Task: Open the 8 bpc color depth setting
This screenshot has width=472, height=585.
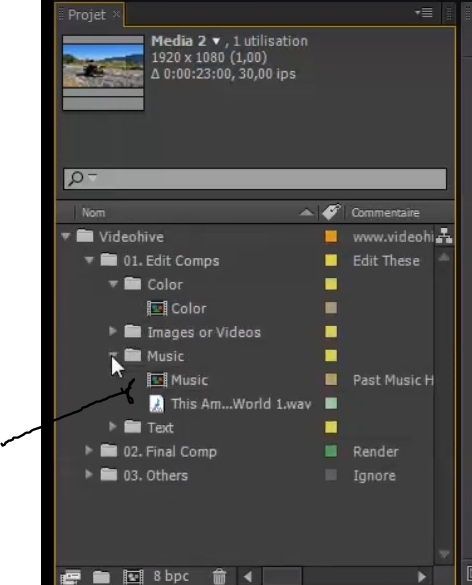Action: point(171,576)
